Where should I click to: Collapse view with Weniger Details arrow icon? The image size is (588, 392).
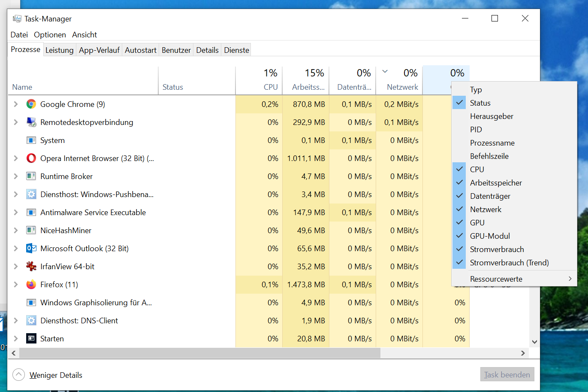coord(19,375)
